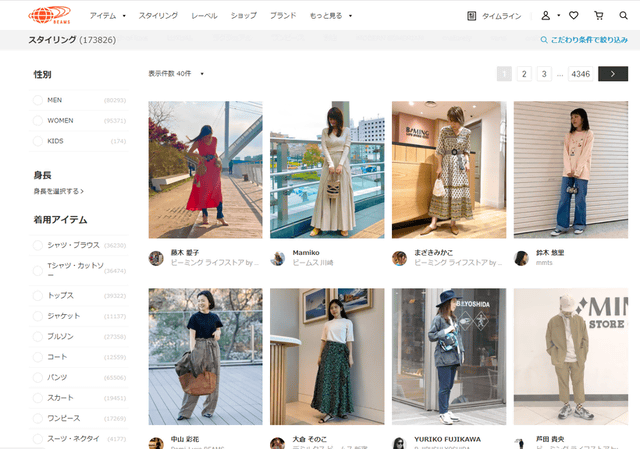Click magnifier icon beside こだわり条件で絞り込み

click(x=544, y=40)
